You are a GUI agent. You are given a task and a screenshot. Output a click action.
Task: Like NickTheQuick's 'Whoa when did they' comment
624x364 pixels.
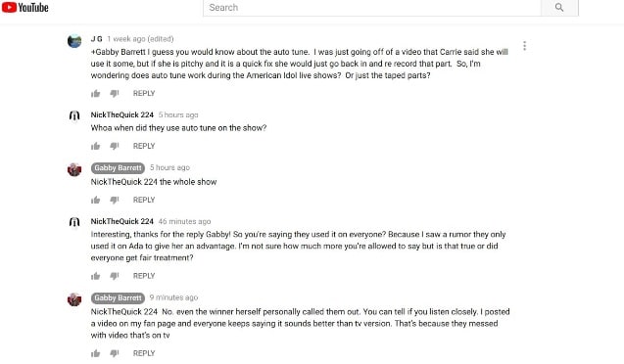[x=96, y=146]
